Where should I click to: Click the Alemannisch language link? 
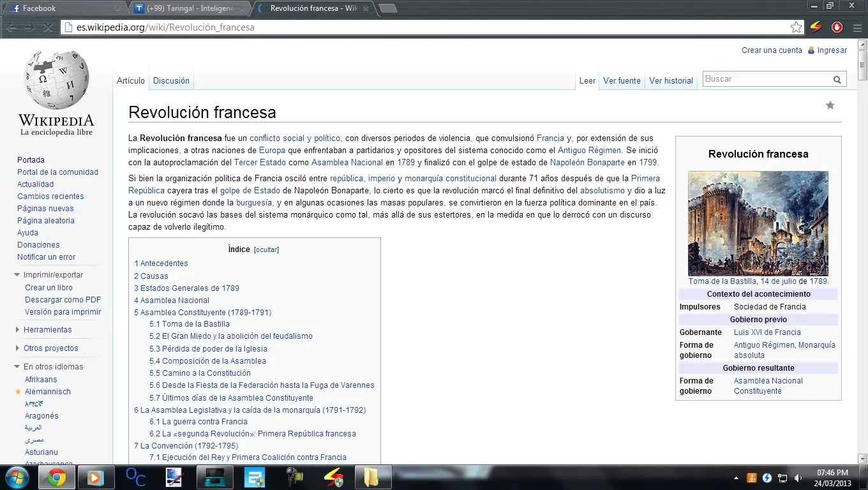pos(48,392)
